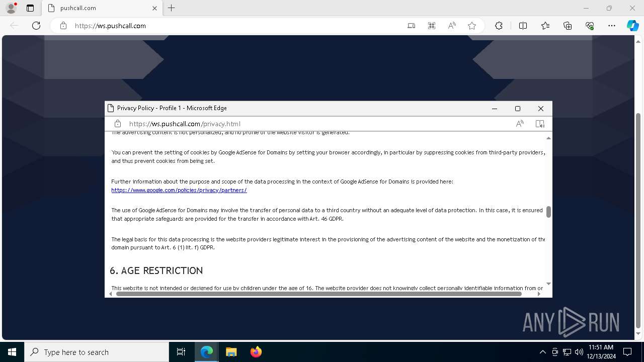Open the tab actions menu icon
644x362 pixels.
click(x=30, y=8)
